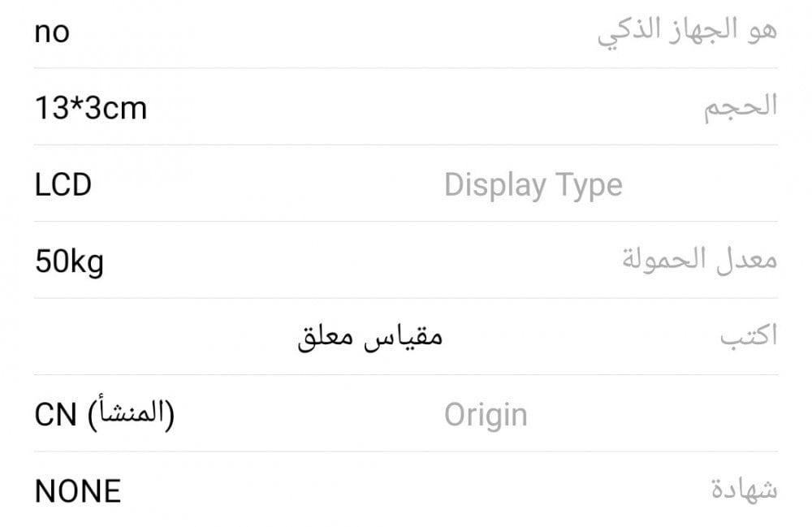Image resolution: width=812 pixels, height=527 pixels.
Task: Click the الحجم size label
Action: pos(741,106)
